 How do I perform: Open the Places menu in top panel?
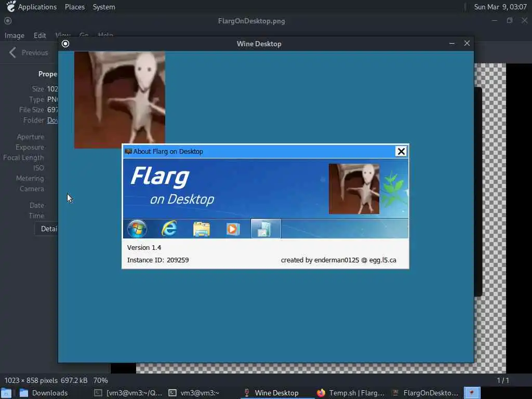pos(75,7)
